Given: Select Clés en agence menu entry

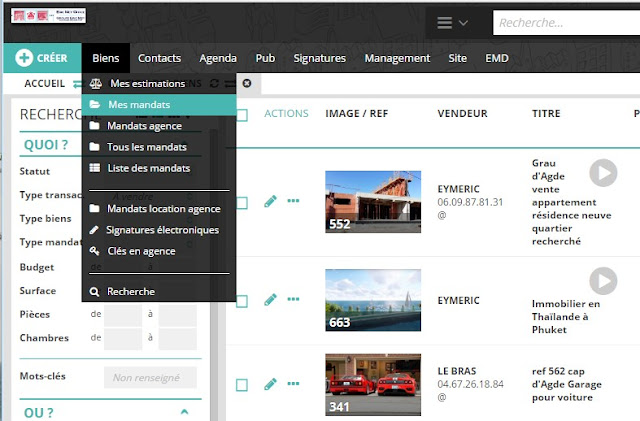Looking at the screenshot, I should (x=159, y=251).
